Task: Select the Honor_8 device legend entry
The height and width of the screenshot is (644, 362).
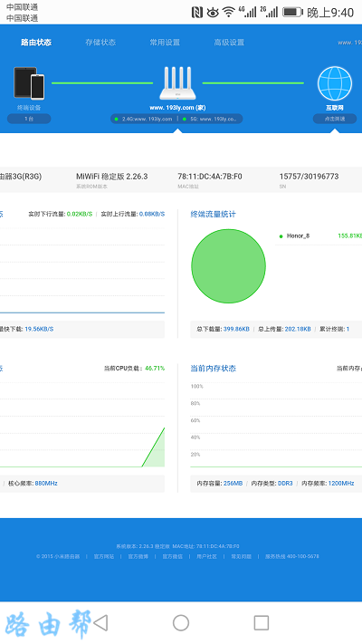Action: point(298,235)
